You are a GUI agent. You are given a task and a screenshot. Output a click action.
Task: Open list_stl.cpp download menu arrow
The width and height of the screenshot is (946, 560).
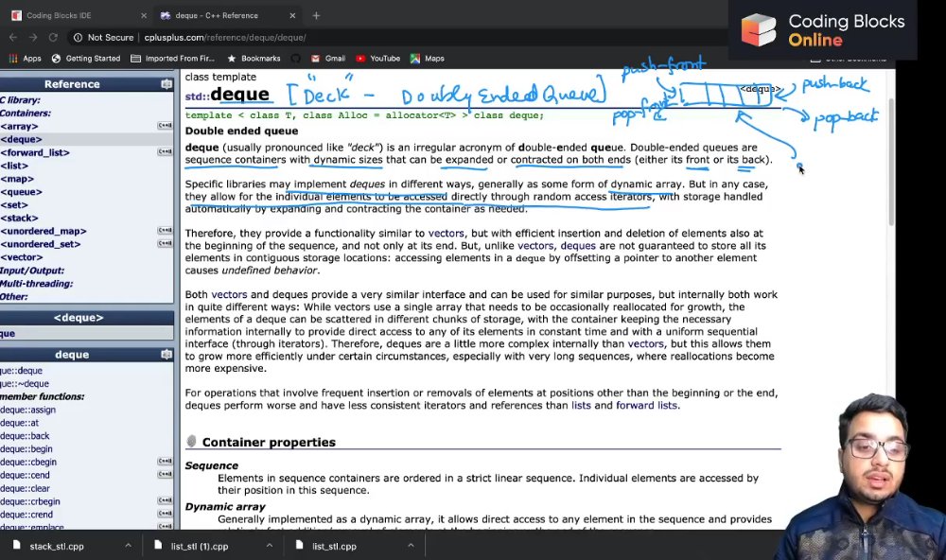click(x=411, y=546)
